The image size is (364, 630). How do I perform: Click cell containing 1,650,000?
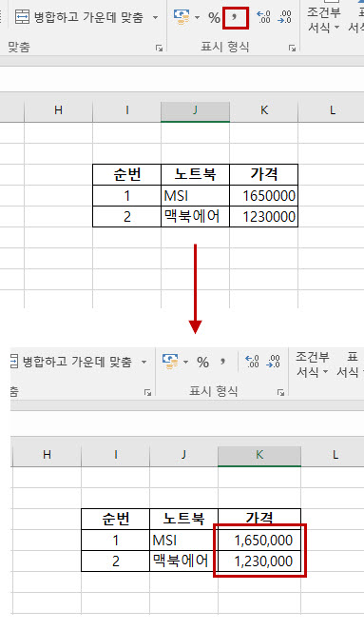(x=259, y=540)
